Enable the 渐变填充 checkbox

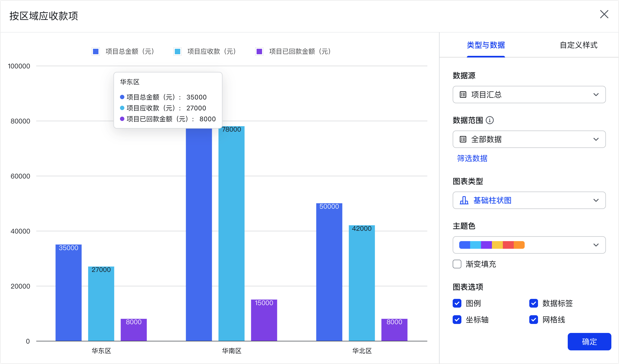pyautogui.click(x=457, y=264)
